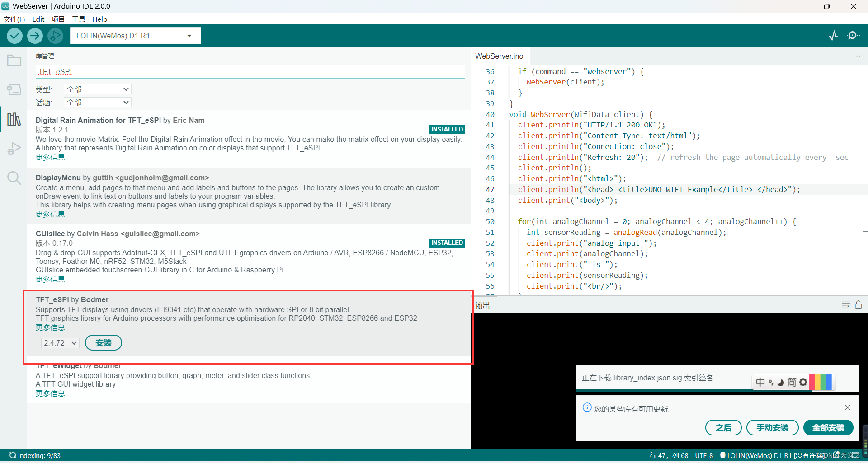
Task: Click the Upload arrow button
Action: 35,36
